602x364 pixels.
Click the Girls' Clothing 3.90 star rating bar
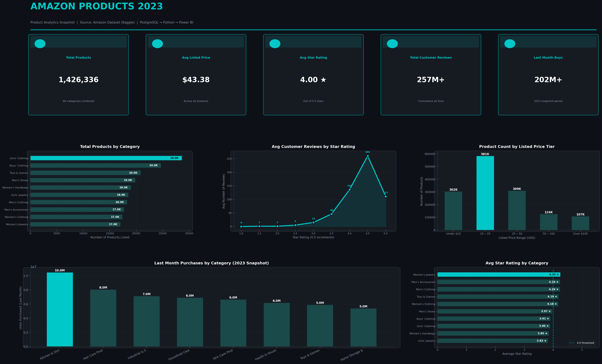(x=494, y=326)
